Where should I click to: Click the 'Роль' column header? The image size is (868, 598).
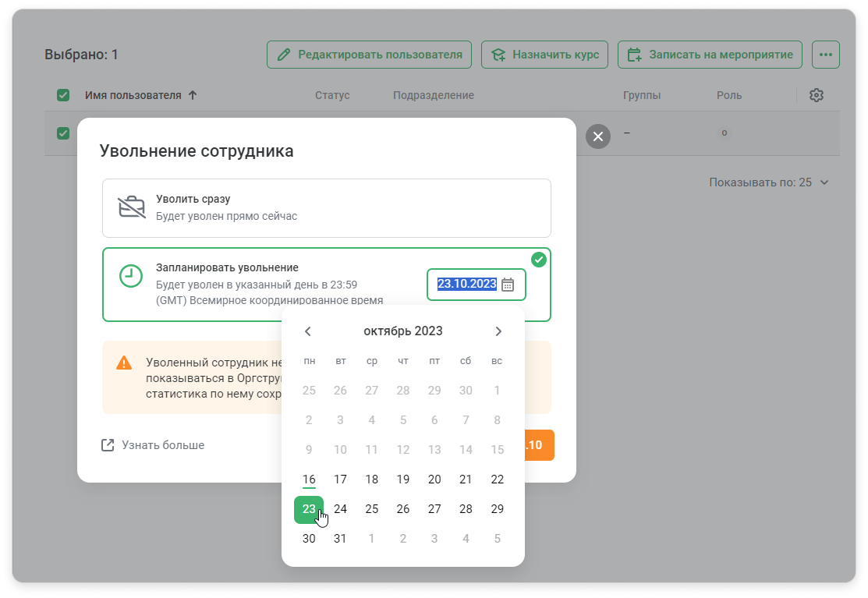point(729,95)
